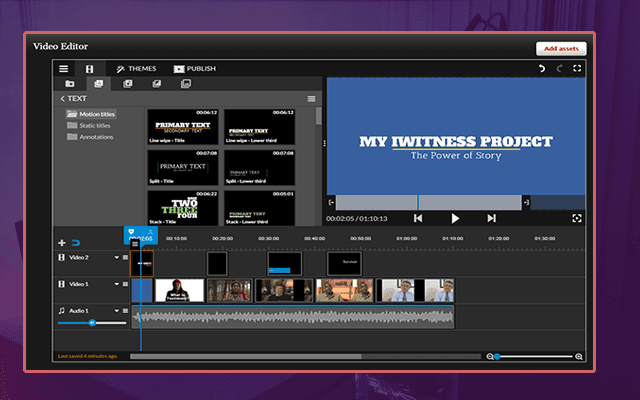This screenshot has height=400, width=640.
Task: Select the film-strip editor tab
Action: pos(89,69)
